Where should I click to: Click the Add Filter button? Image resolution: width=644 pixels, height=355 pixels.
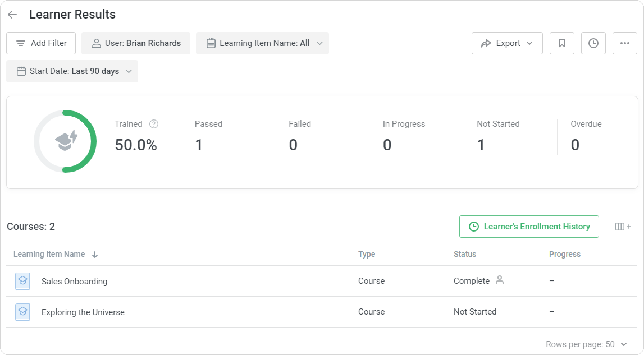point(41,43)
